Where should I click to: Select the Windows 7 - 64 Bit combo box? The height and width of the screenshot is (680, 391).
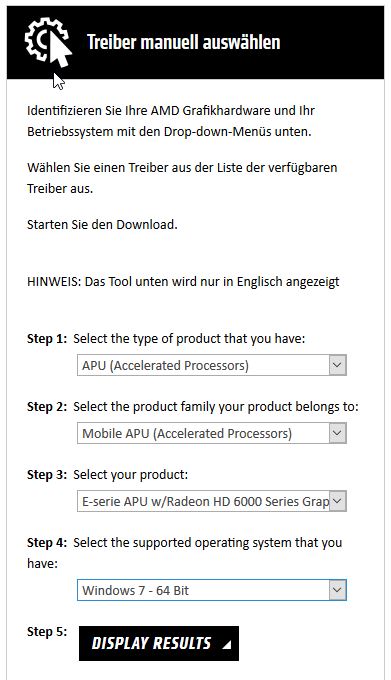212,590
